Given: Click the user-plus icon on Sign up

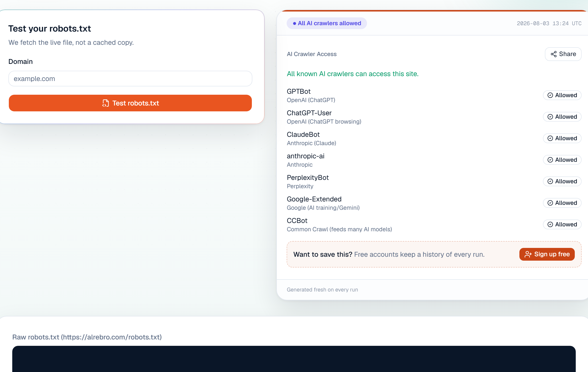Looking at the screenshot, I should pyautogui.click(x=528, y=255).
